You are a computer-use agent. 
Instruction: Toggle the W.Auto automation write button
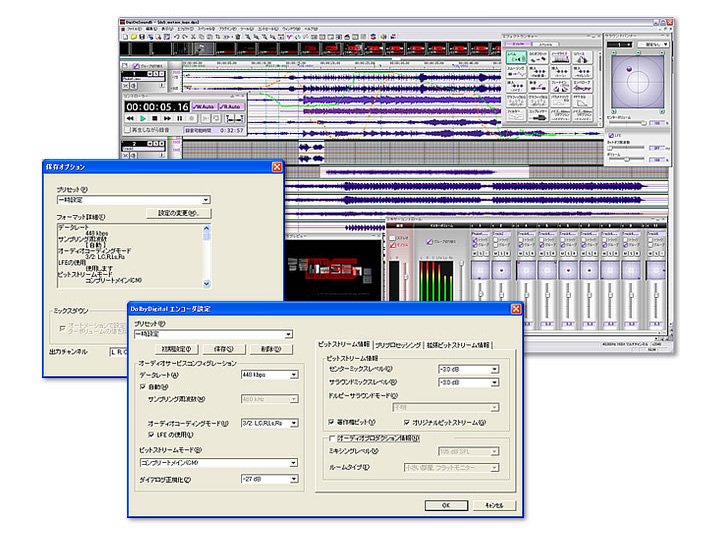tap(205, 106)
